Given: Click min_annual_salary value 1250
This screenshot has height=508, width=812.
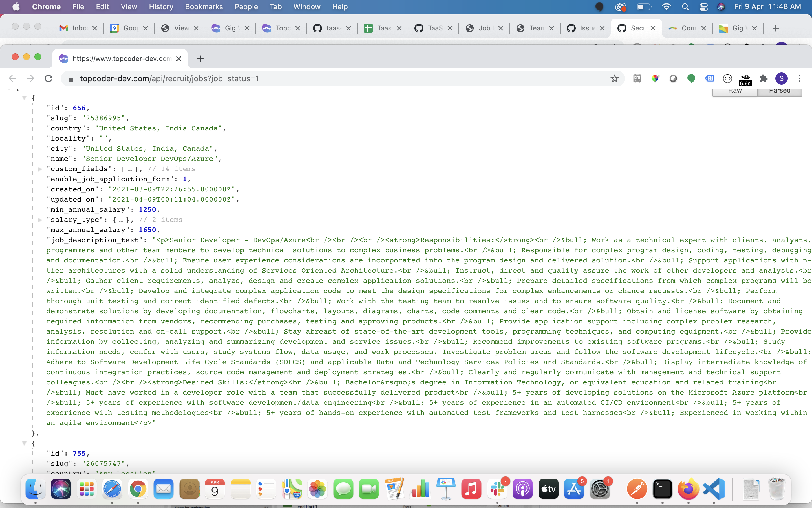Looking at the screenshot, I should [x=147, y=209].
